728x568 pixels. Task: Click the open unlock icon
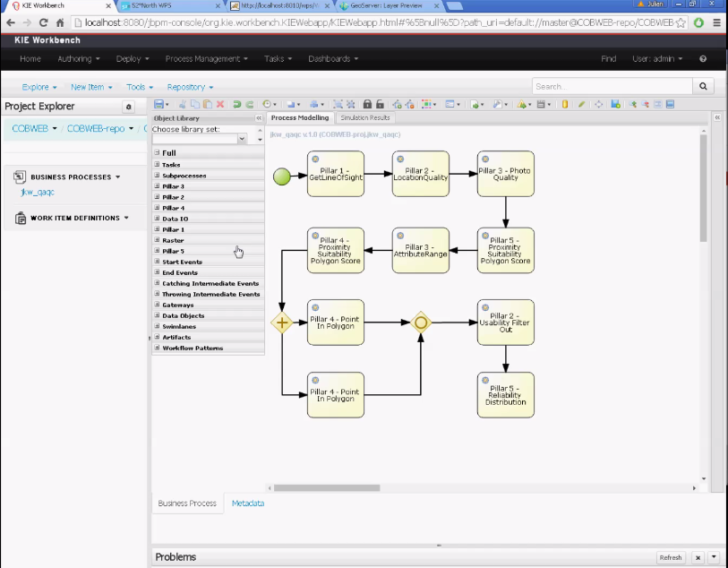click(x=381, y=104)
